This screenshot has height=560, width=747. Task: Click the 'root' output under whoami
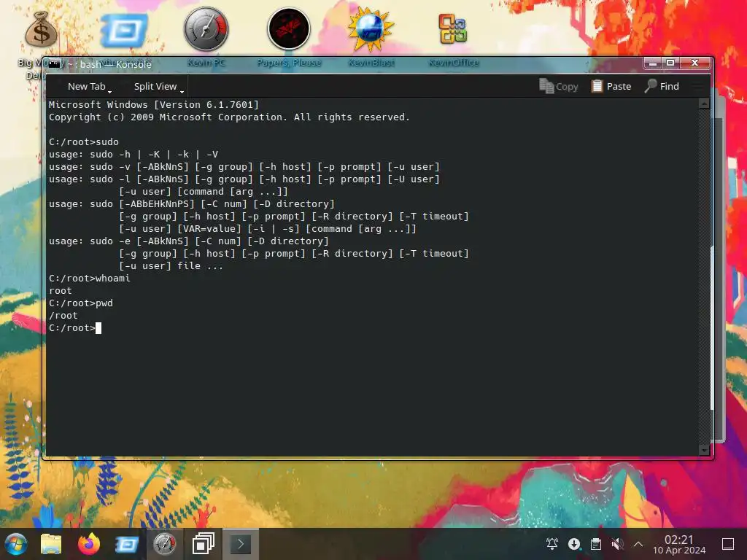point(61,290)
